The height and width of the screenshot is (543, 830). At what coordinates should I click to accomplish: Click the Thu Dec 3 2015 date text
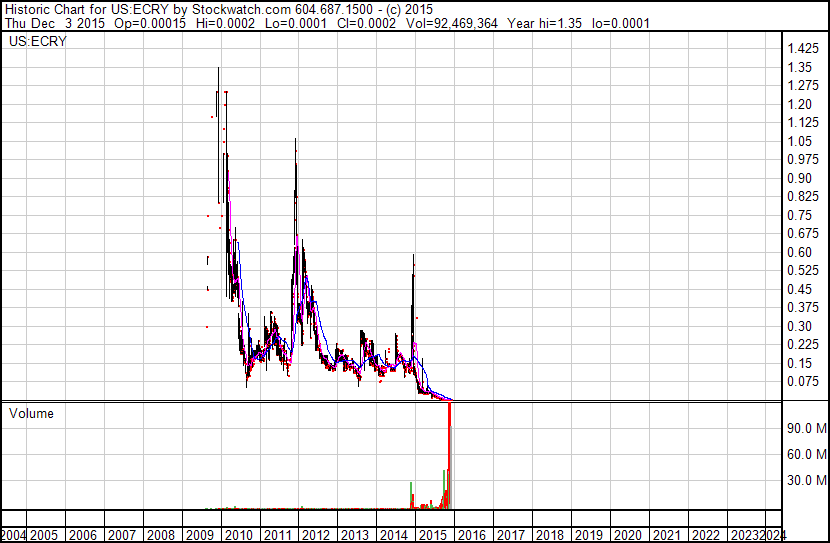tap(55, 23)
